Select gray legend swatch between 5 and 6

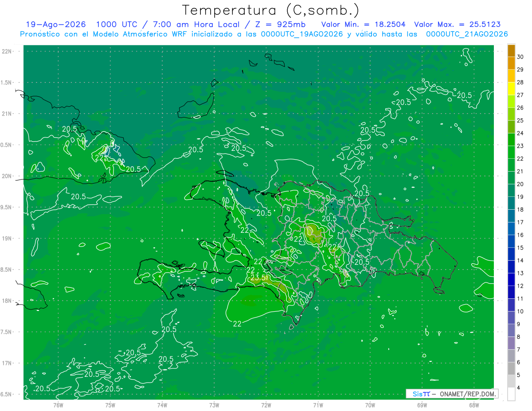point(511,369)
